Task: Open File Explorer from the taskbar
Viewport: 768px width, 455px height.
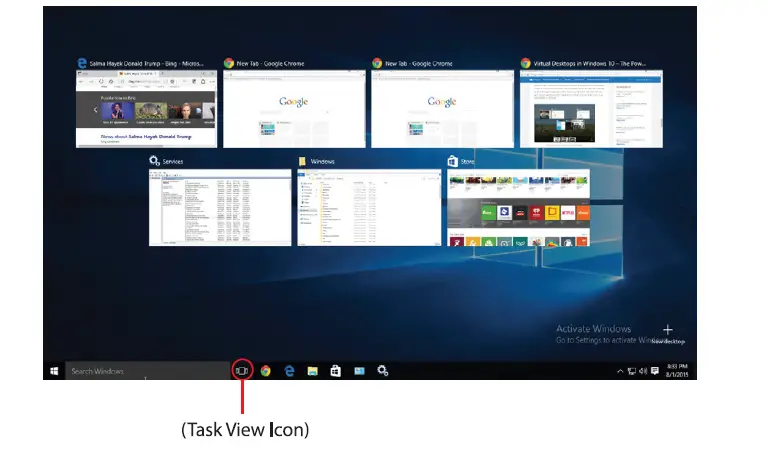Action: (312, 371)
